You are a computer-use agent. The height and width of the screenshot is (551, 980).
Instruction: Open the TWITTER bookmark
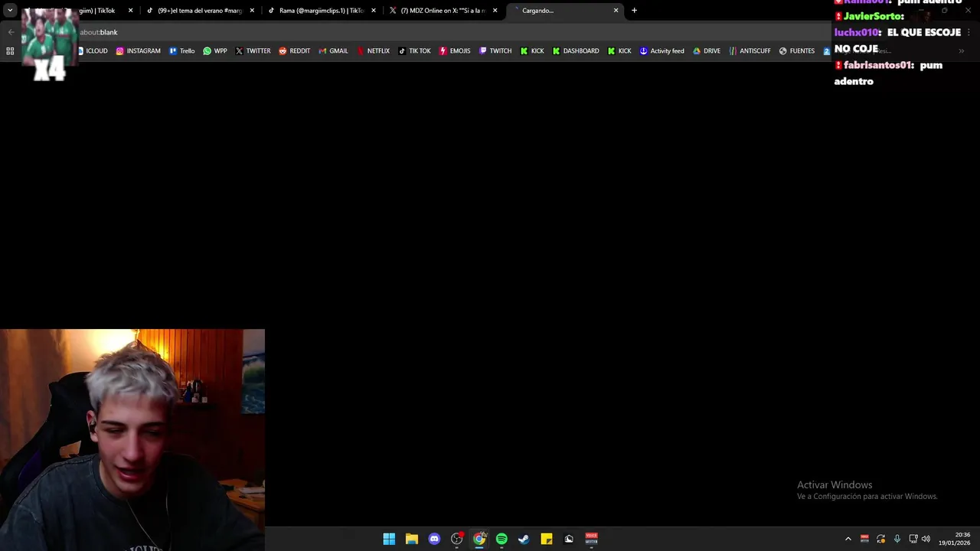point(253,51)
